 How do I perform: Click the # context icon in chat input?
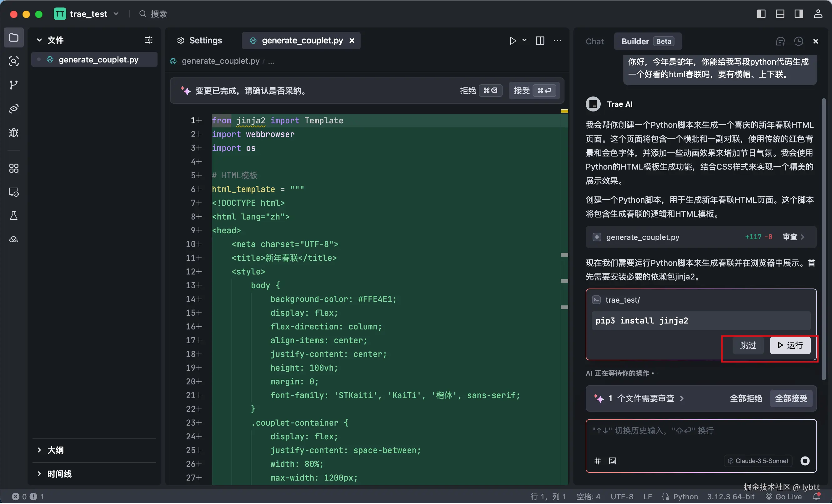597,461
